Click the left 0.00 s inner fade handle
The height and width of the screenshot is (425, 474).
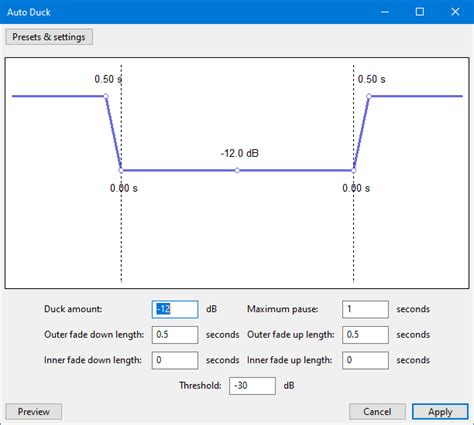(x=121, y=170)
